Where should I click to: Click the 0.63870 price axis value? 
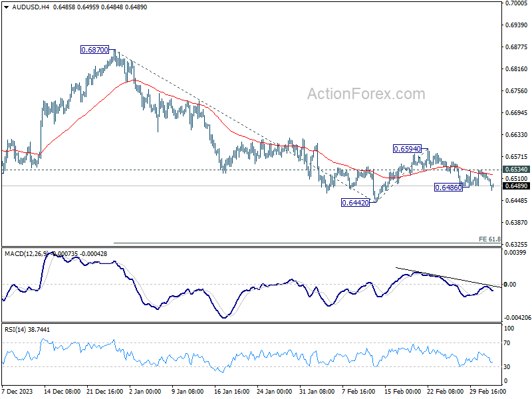(517, 223)
